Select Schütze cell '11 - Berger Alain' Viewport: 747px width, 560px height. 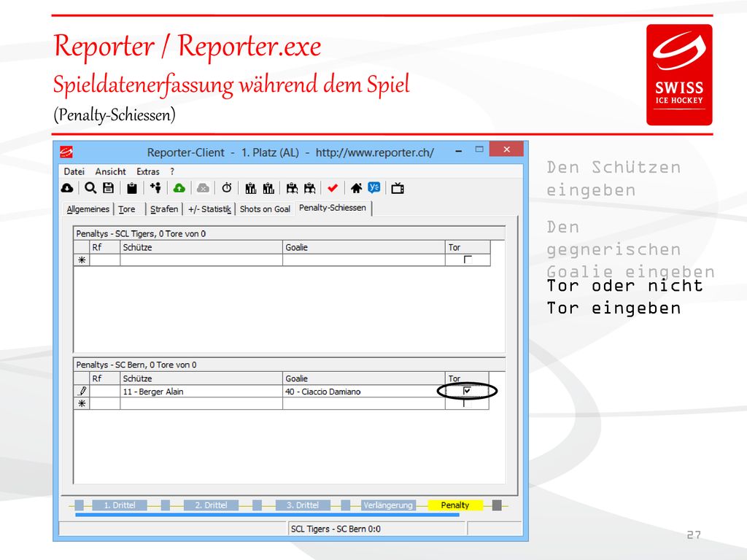pos(201,392)
